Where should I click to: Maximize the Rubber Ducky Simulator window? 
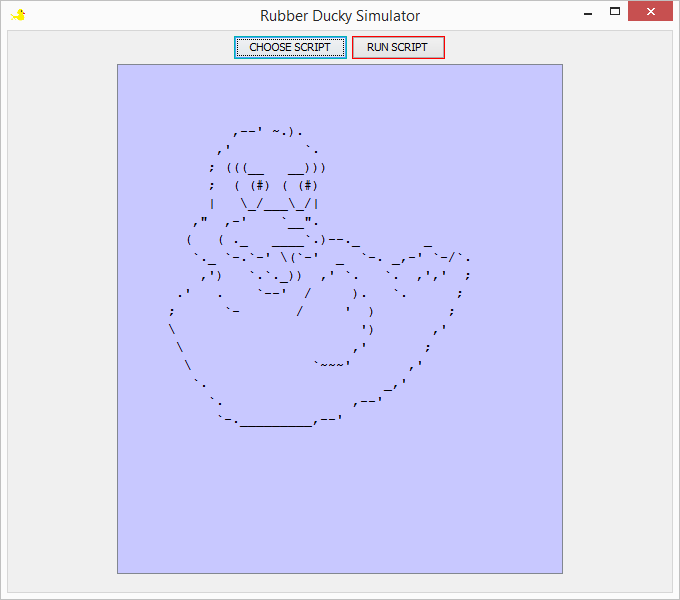tap(615, 13)
